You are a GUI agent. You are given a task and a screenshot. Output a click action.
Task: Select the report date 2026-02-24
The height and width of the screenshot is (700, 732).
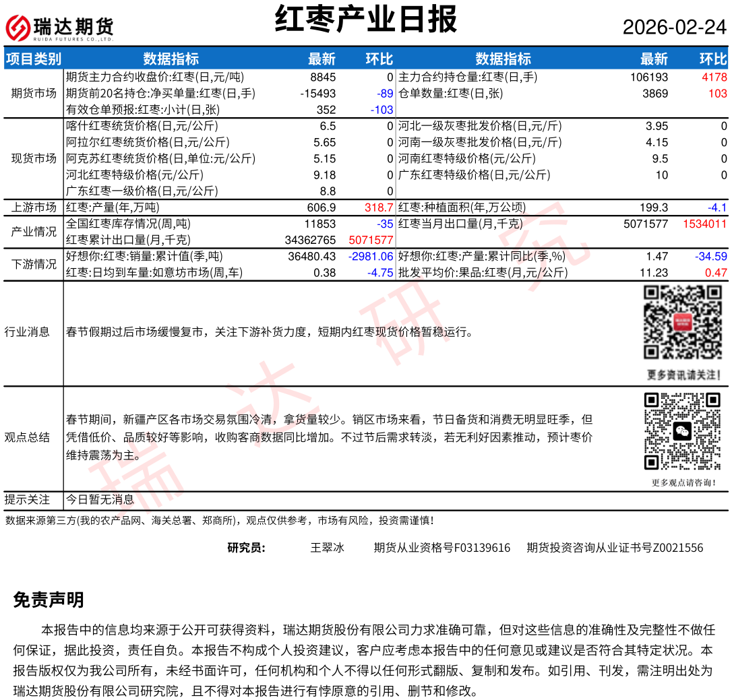point(674,27)
